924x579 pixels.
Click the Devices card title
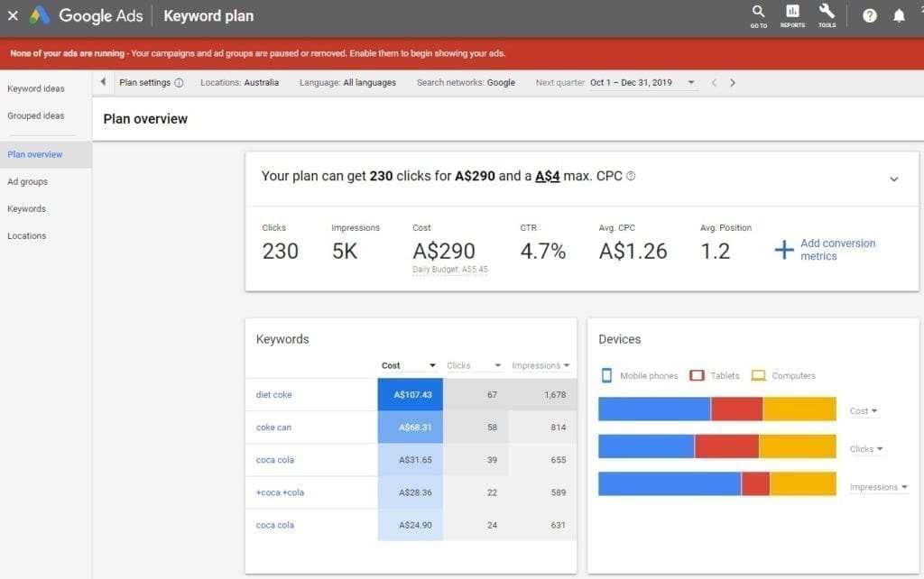[x=619, y=339]
